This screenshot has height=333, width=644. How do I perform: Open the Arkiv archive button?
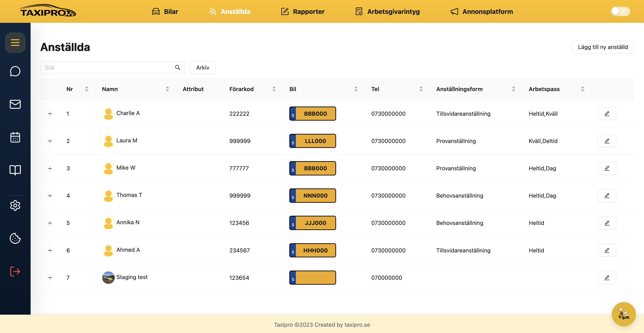(203, 68)
